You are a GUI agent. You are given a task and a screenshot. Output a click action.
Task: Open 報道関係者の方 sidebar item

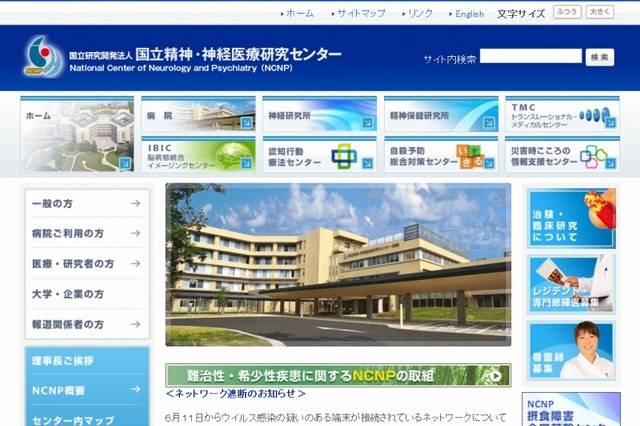click(87, 324)
